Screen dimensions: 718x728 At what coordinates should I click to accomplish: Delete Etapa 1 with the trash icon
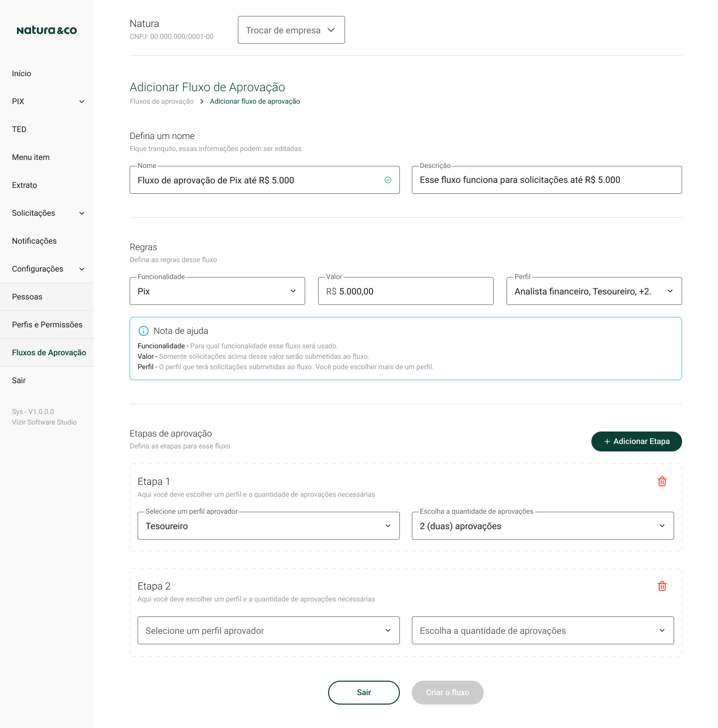click(662, 481)
